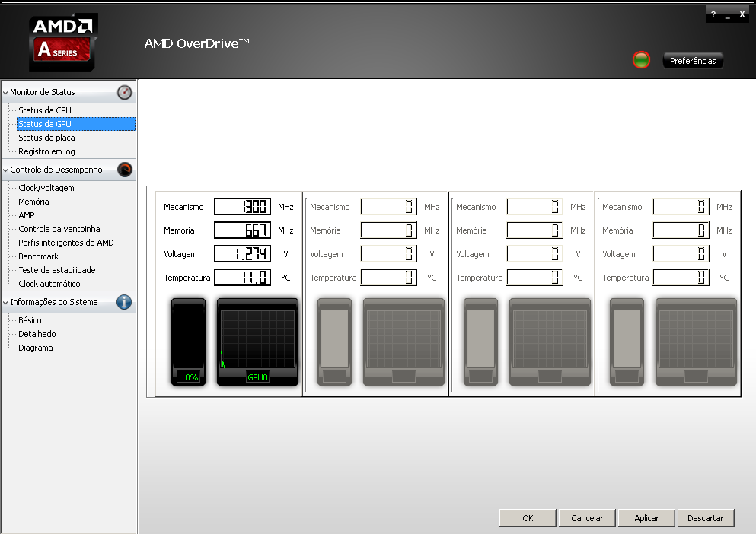Screen dimensions: 756x534
Task: Click the green GPU0 label
Action: tap(257, 377)
